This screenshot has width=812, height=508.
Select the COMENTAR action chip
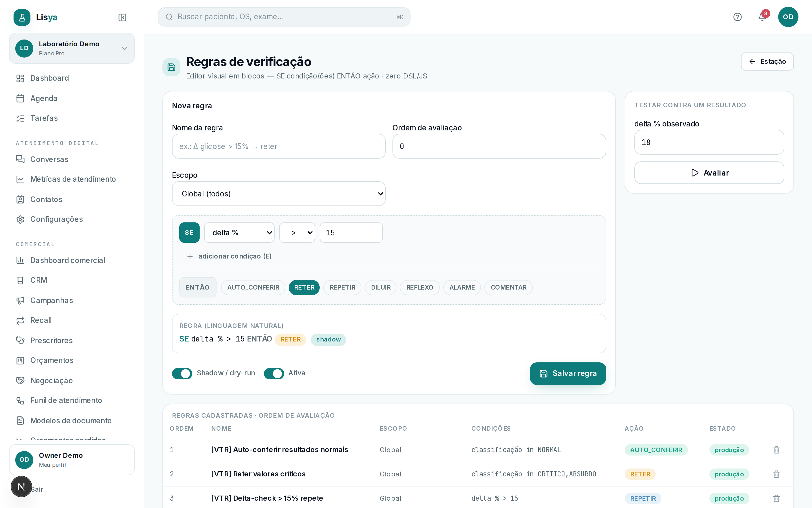[508, 288]
